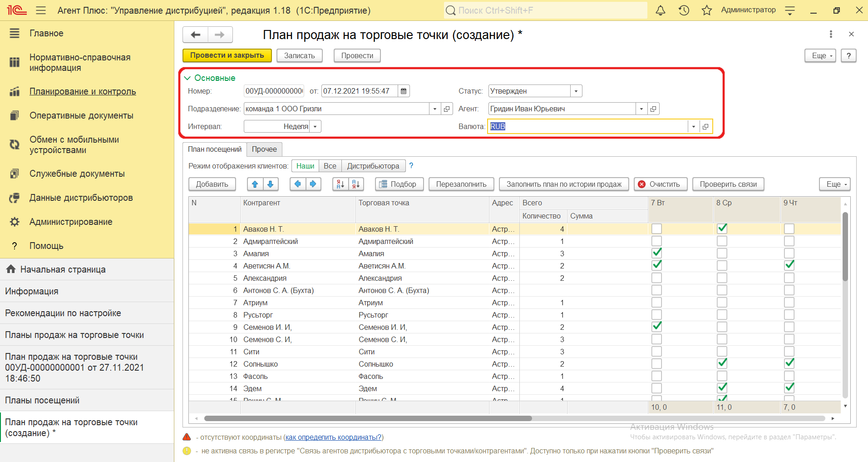
Task: Click Провести button
Action: [x=357, y=55]
